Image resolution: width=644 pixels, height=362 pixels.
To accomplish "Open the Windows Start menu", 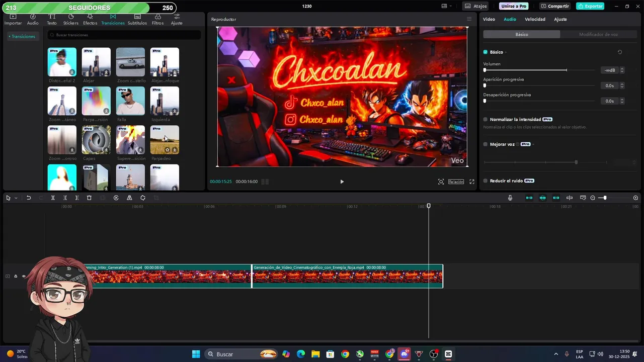I will [x=196, y=354].
